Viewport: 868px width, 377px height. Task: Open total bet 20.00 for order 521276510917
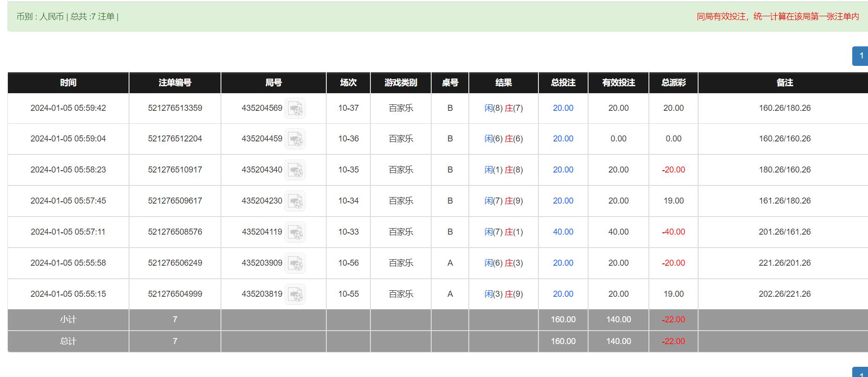[x=563, y=170]
